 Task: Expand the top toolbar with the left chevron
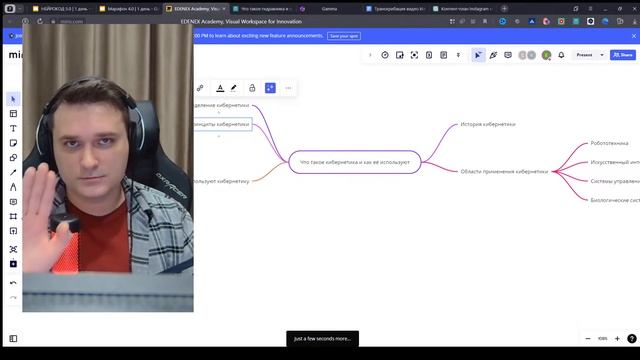[x=370, y=55]
